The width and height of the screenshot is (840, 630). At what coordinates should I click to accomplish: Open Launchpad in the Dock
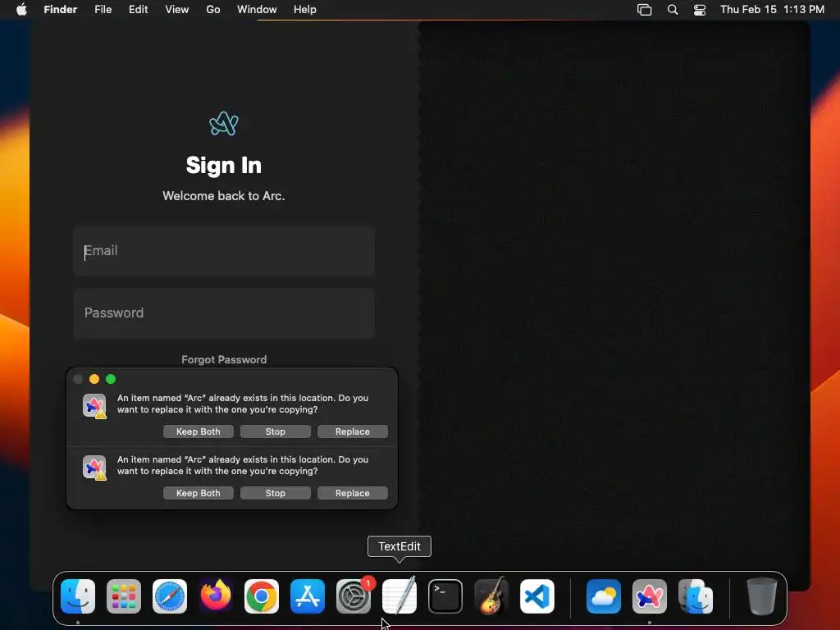pos(124,596)
